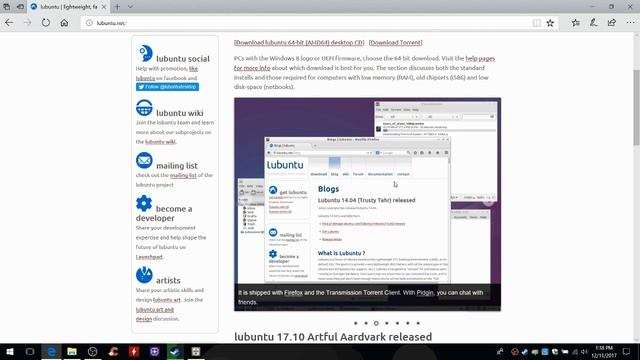
Task: Select the seventh slideshow dot
Action: pos(418,323)
